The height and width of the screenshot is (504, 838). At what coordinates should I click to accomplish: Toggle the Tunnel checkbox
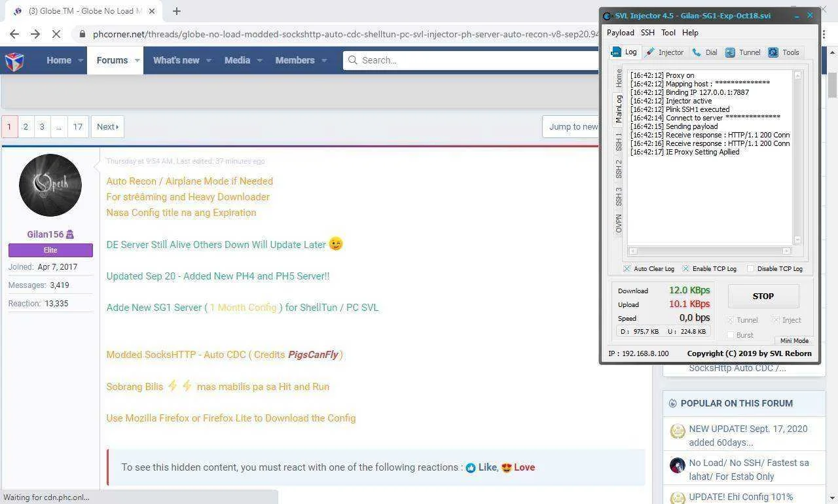[x=730, y=320]
